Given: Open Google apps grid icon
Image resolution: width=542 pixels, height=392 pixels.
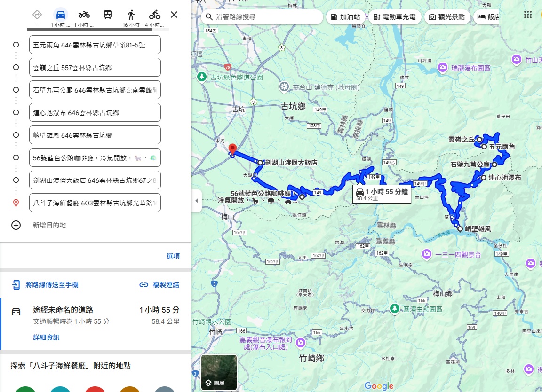Looking at the screenshot, I should pyautogui.click(x=528, y=15).
